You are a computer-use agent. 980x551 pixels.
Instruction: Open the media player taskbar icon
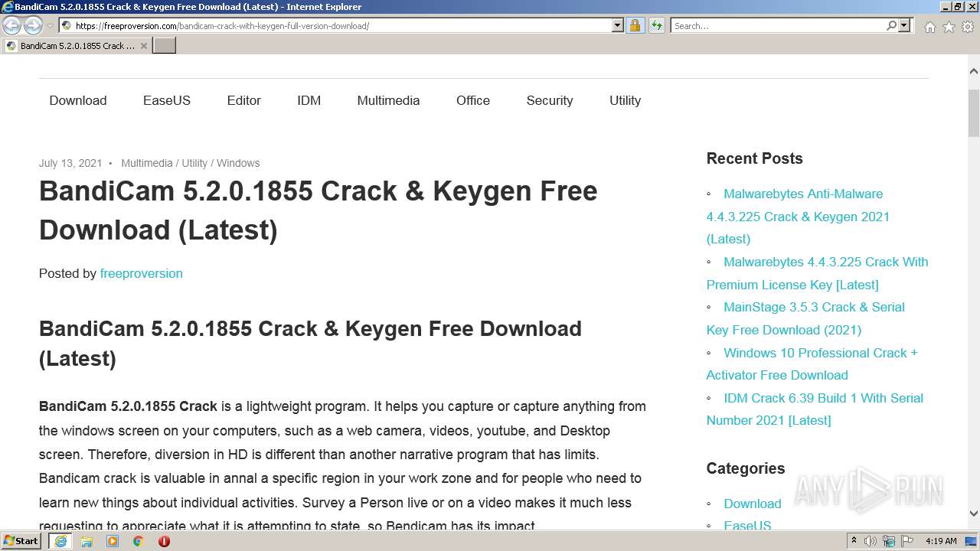click(x=113, y=541)
